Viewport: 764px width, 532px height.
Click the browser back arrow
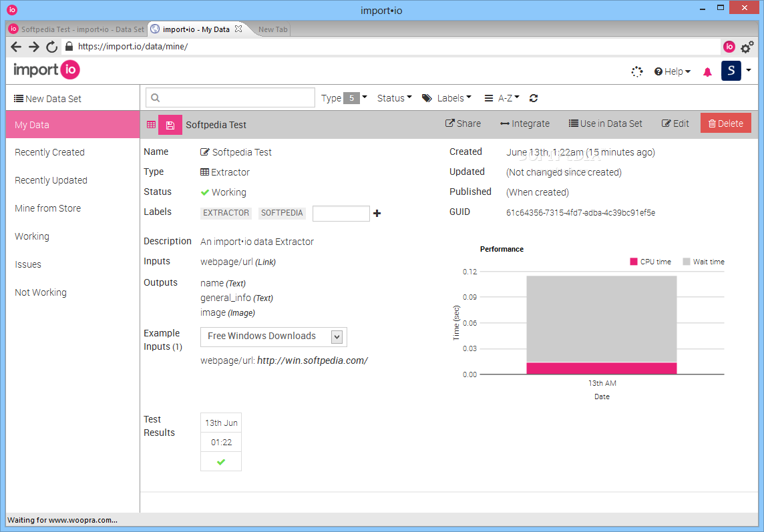(16, 47)
